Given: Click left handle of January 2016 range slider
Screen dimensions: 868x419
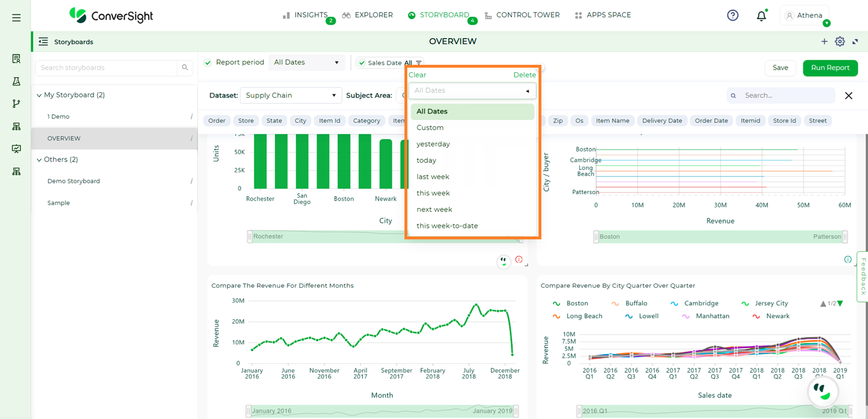Looking at the screenshot, I should [x=248, y=411].
